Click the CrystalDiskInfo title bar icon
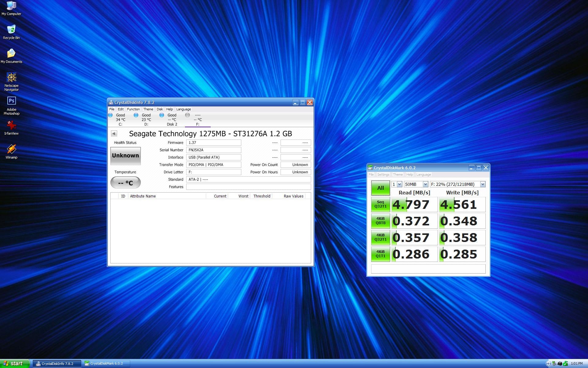 click(111, 102)
